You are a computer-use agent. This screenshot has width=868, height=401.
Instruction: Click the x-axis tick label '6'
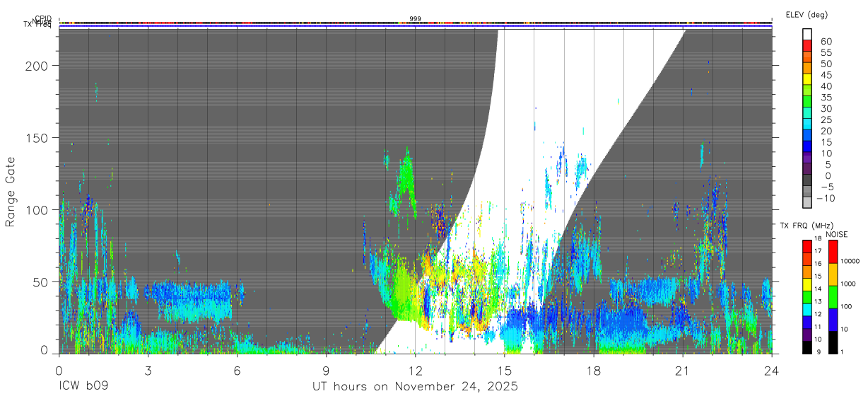point(237,370)
